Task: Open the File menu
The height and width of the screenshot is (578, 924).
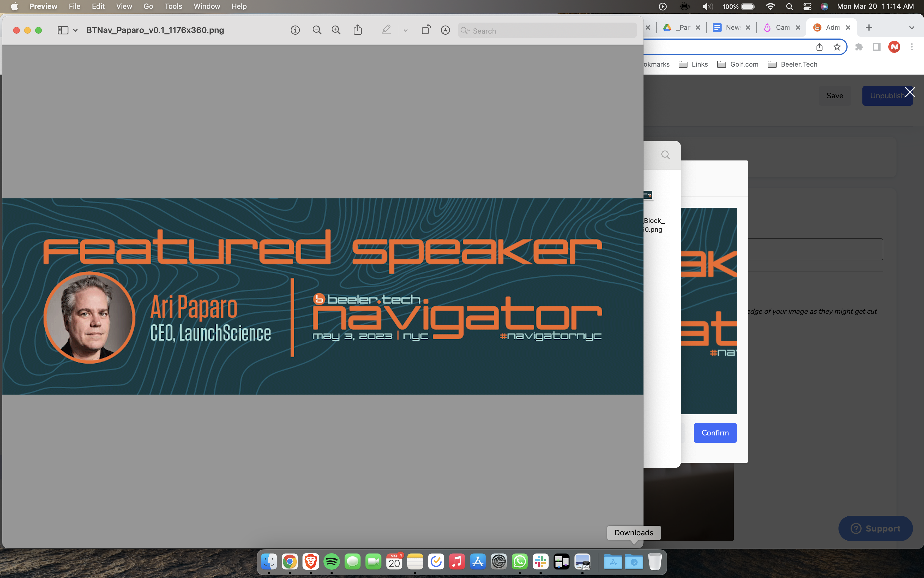Action: (75, 6)
